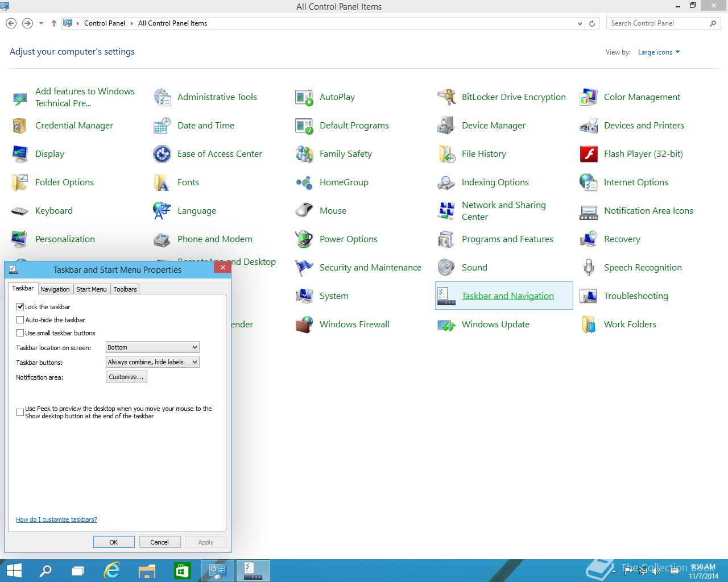This screenshot has height=582, width=728.
Task: Open the Store app from taskbar
Action: click(182, 571)
